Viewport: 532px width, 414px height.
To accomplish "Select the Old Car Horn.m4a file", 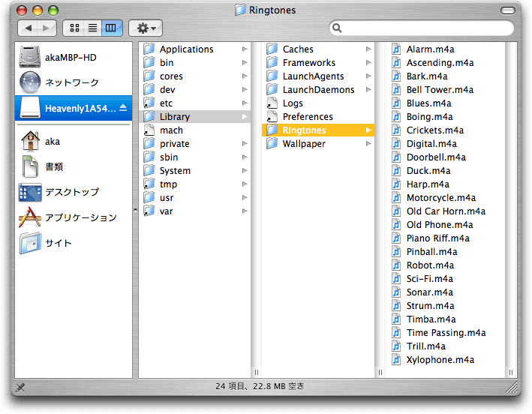I will 446,211.
